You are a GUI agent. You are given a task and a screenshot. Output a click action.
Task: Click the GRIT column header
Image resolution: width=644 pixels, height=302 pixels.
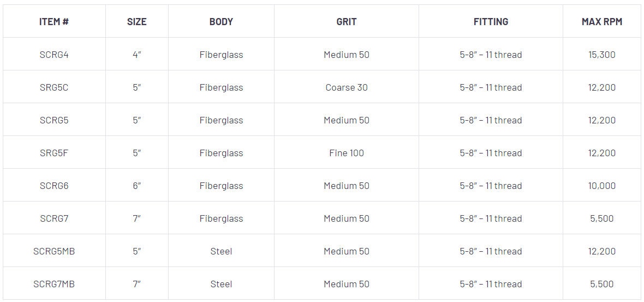point(347,22)
